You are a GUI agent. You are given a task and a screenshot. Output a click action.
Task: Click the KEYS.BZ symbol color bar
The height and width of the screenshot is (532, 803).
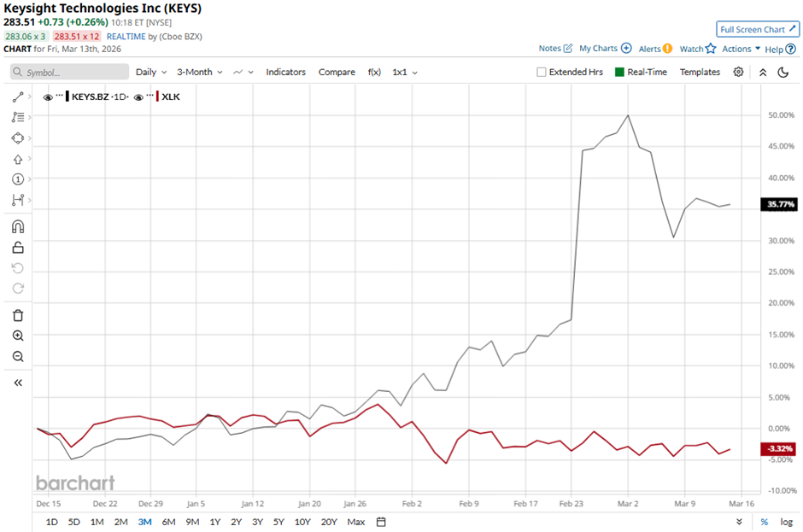coord(67,96)
